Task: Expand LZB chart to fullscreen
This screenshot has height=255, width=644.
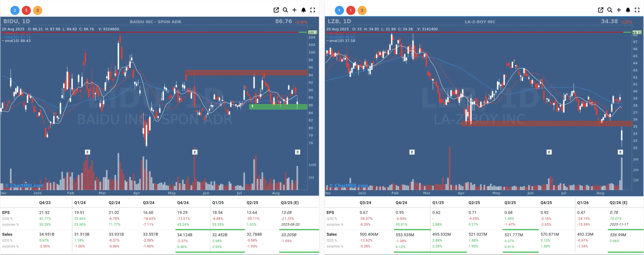Action: (637, 10)
